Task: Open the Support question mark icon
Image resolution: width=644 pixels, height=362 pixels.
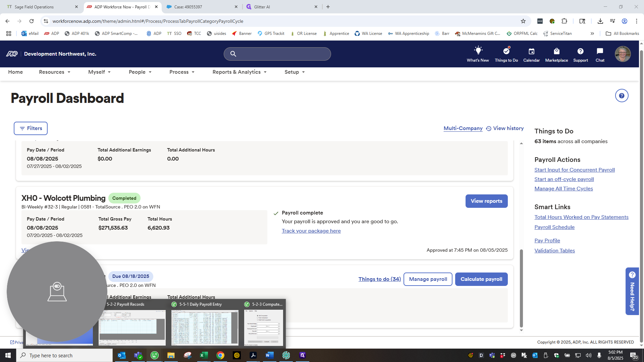Action: [x=580, y=54]
